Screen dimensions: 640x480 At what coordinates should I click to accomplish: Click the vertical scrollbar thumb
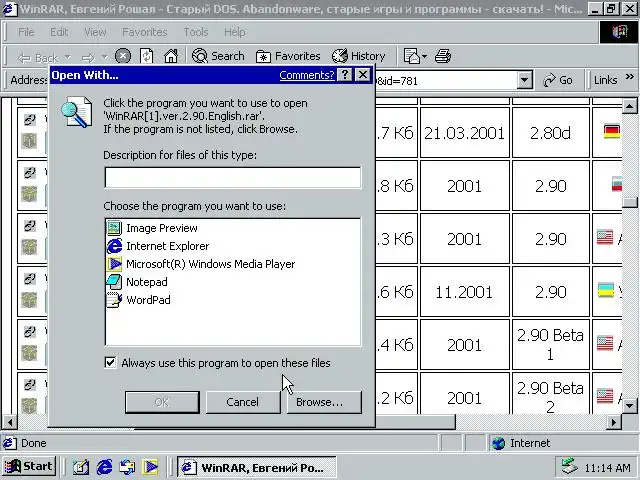point(630,202)
